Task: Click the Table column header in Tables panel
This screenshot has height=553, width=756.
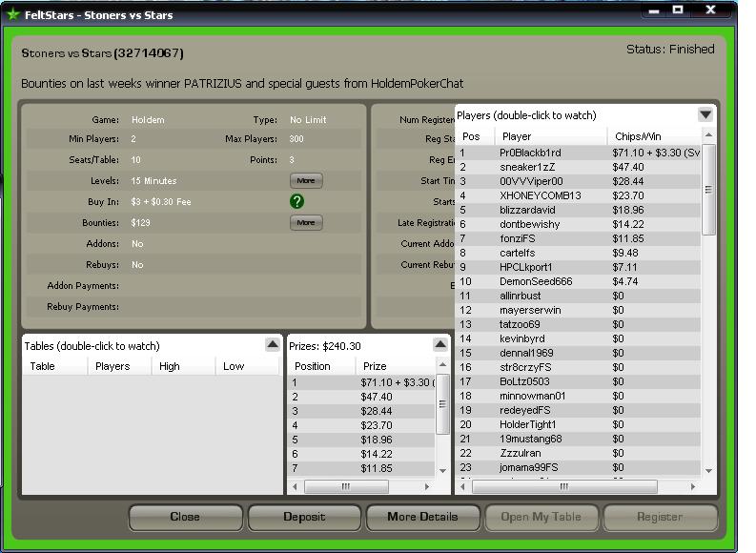Action: (55, 366)
